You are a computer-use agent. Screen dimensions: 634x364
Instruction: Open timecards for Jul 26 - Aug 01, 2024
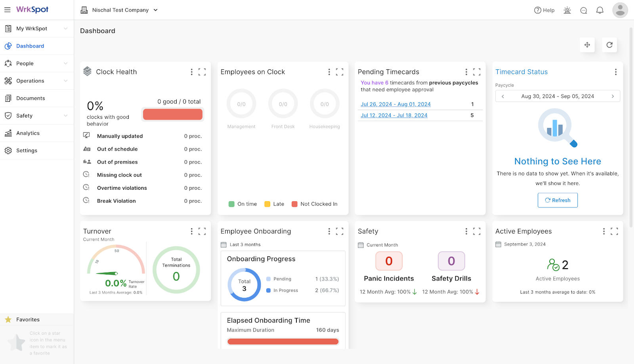point(395,104)
